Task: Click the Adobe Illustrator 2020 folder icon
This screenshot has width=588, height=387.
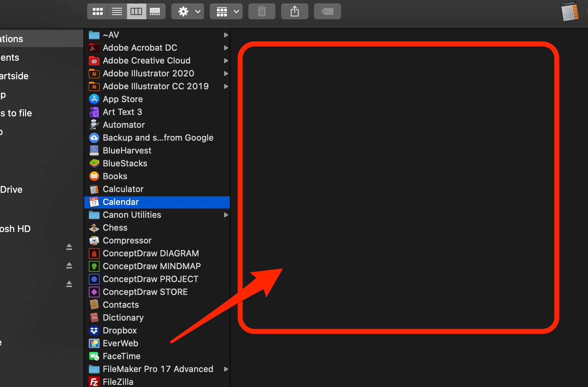Action: point(94,74)
